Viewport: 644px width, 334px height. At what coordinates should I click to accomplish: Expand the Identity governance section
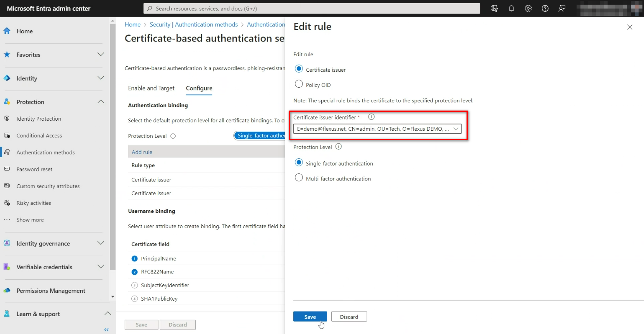(x=101, y=243)
